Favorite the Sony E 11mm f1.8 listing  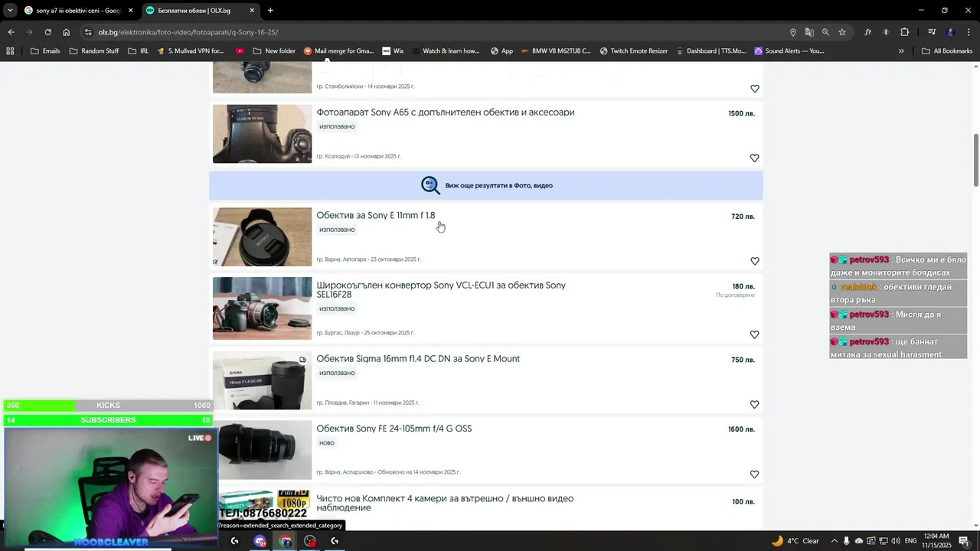pyautogui.click(x=754, y=261)
